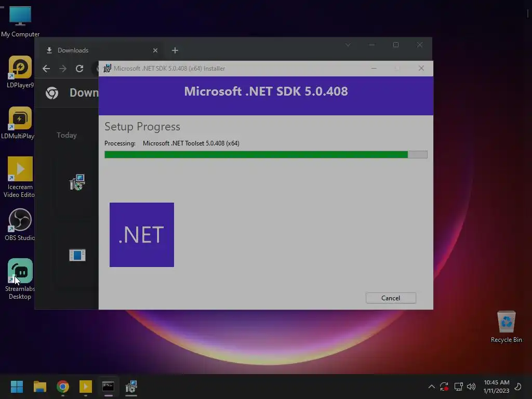
Task: Open volume control in system tray
Action: pos(471,387)
